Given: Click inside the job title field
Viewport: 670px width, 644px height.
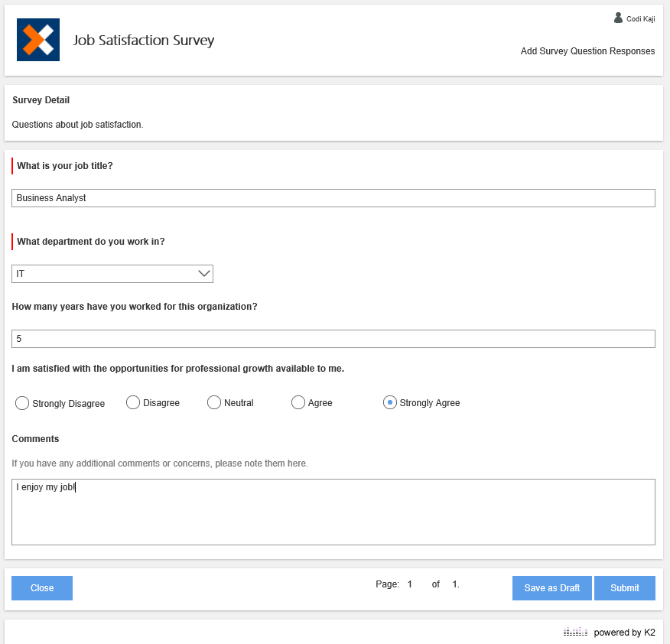Looking at the screenshot, I should tap(333, 197).
